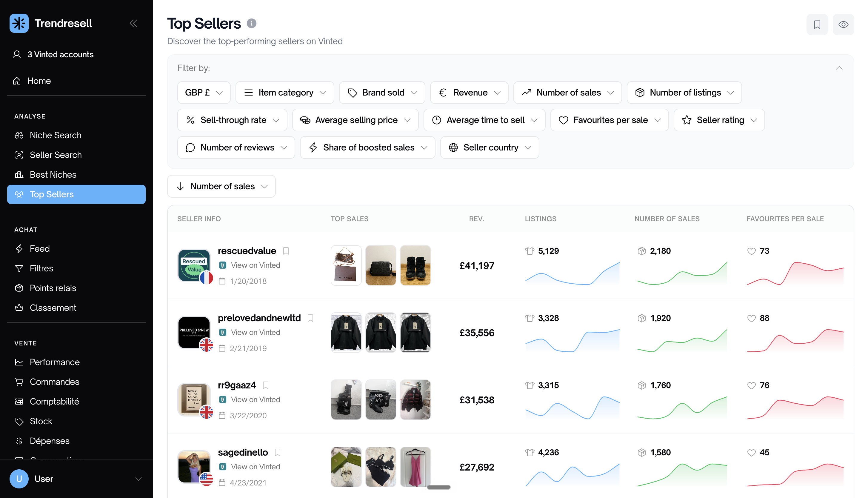Open rescuedvalue seller avatar
Image resolution: width=868 pixels, height=498 pixels.
tap(194, 265)
